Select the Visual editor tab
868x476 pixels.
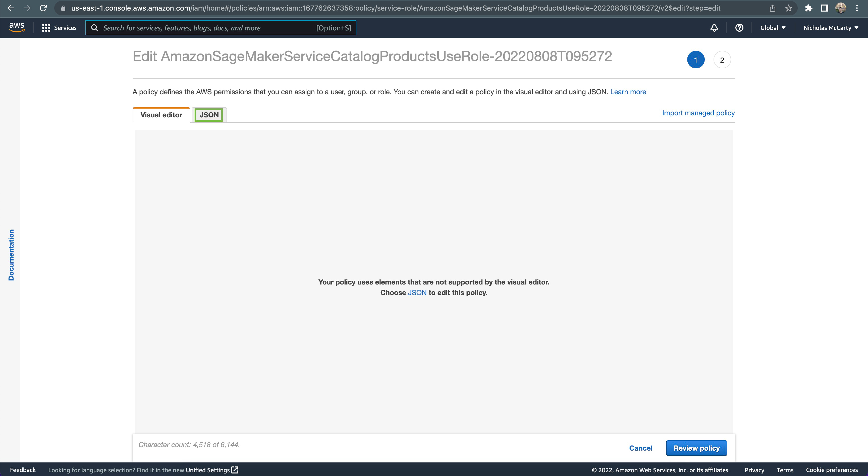tap(161, 115)
